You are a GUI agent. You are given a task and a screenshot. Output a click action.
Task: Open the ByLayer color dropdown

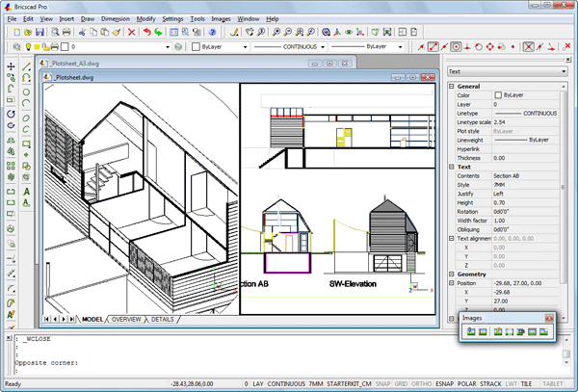[245, 47]
